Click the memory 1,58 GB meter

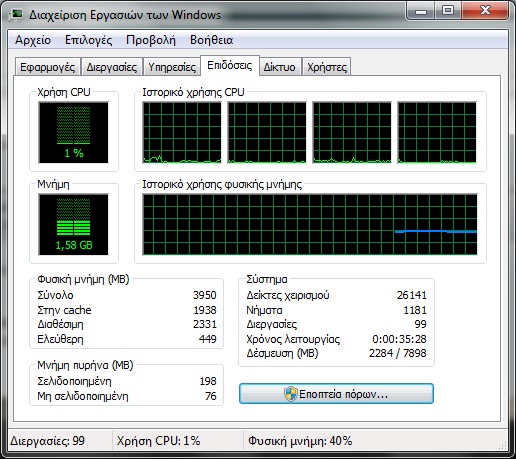(x=73, y=224)
